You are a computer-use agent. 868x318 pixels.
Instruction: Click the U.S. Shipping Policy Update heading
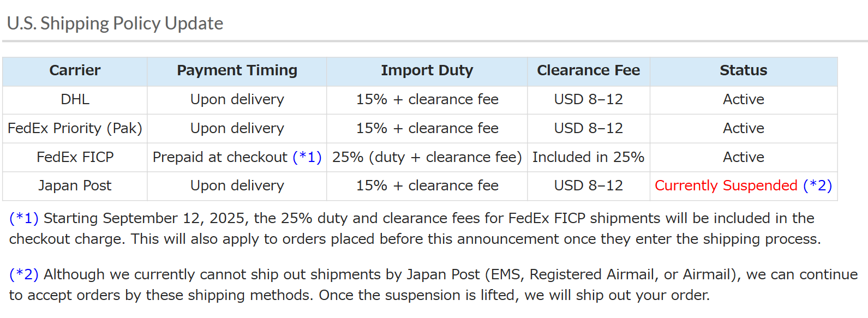[x=115, y=23]
